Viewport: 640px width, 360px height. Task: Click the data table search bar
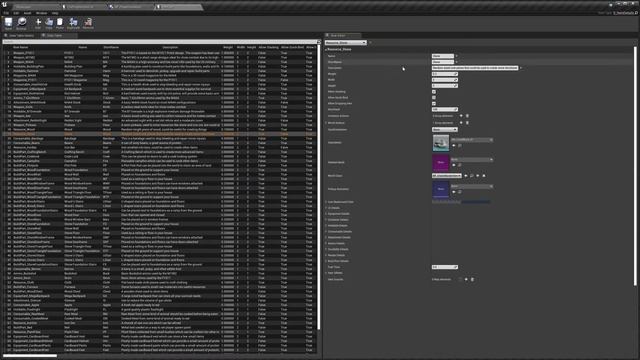[x=159, y=42]
